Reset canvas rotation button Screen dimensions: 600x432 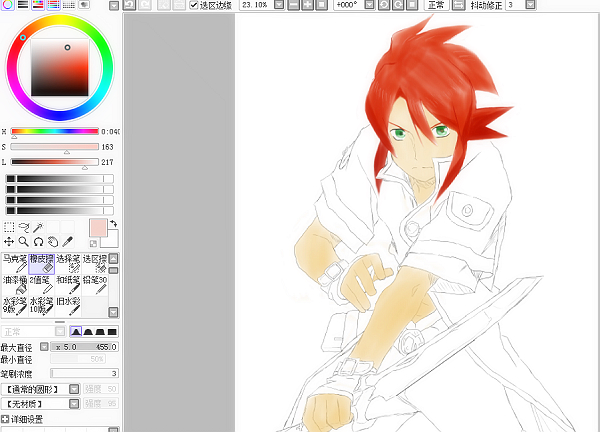pyautogui.click(x=411, y=5)
